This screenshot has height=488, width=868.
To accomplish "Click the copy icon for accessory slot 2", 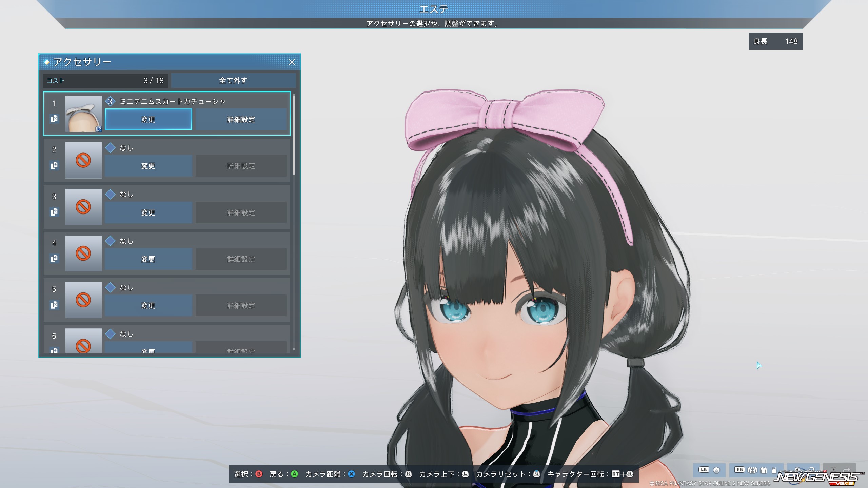I will point(54,165).
